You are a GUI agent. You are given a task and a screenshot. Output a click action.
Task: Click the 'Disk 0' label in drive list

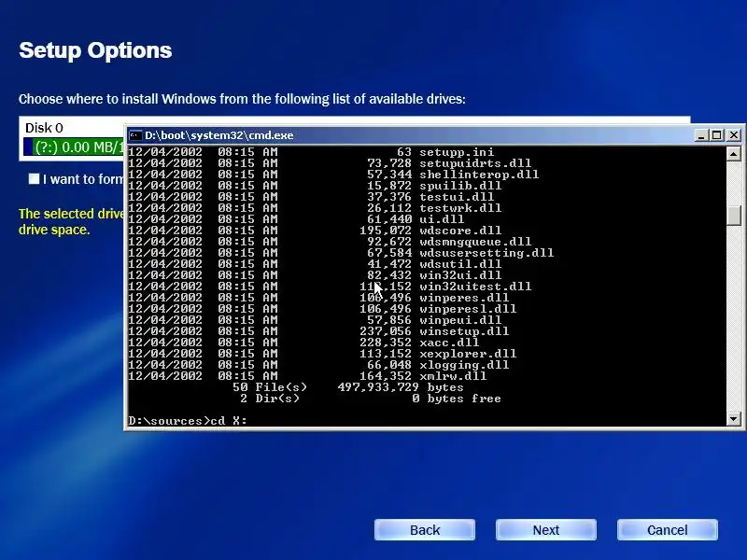point(44,128)
